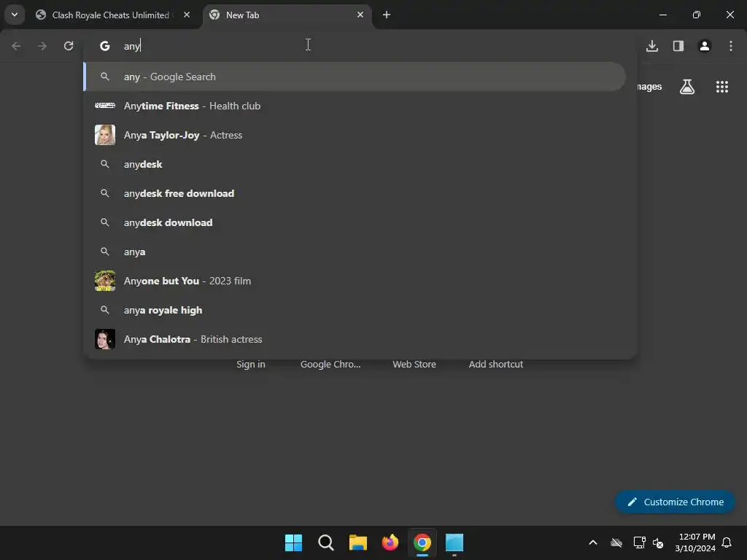This screenshot has width=747, height=560.
Task: Open the profile avatar icon
Action: coord(705,46)
